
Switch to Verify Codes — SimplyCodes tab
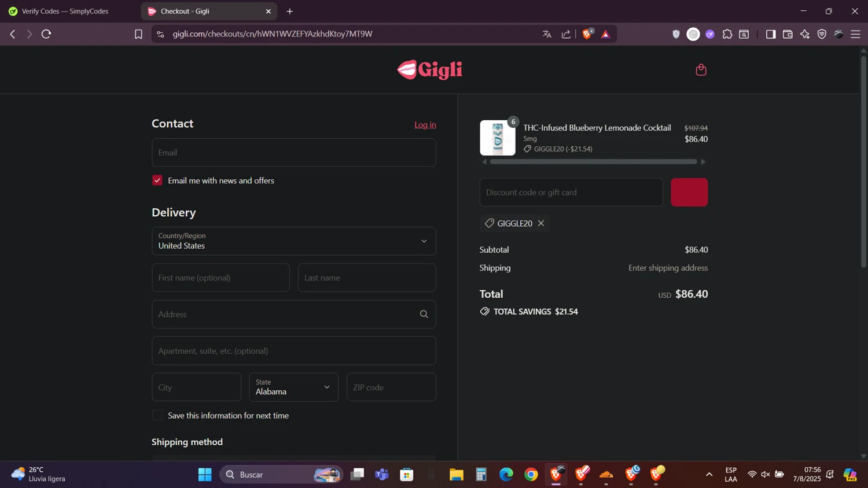pos(64,11)
